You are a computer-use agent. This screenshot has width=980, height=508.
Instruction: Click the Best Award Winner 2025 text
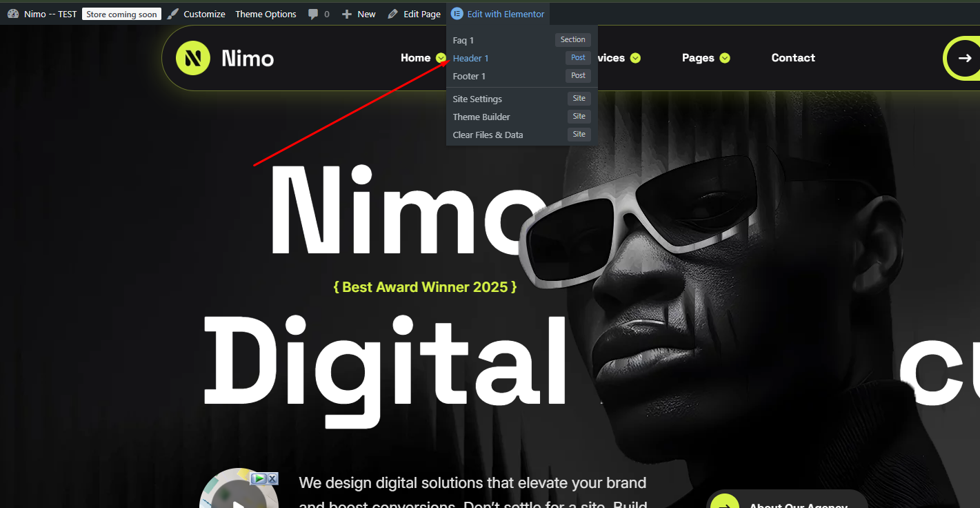(x=425, y=287)
